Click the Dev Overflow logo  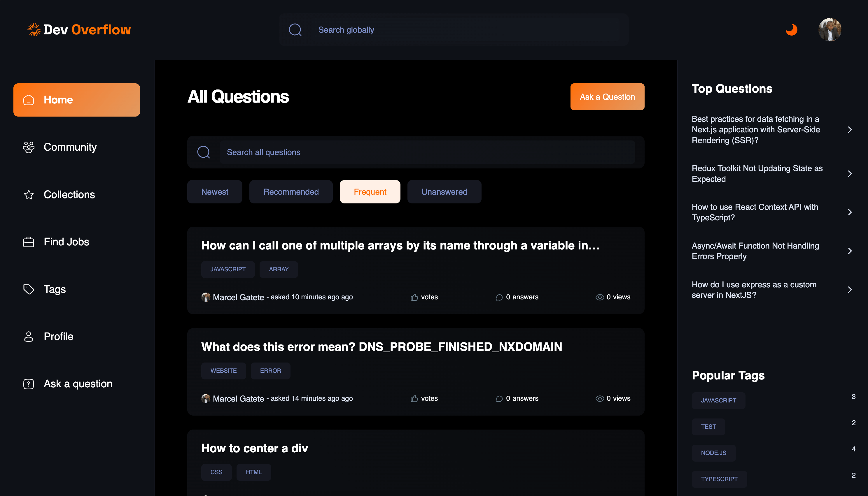click(79, 30)
